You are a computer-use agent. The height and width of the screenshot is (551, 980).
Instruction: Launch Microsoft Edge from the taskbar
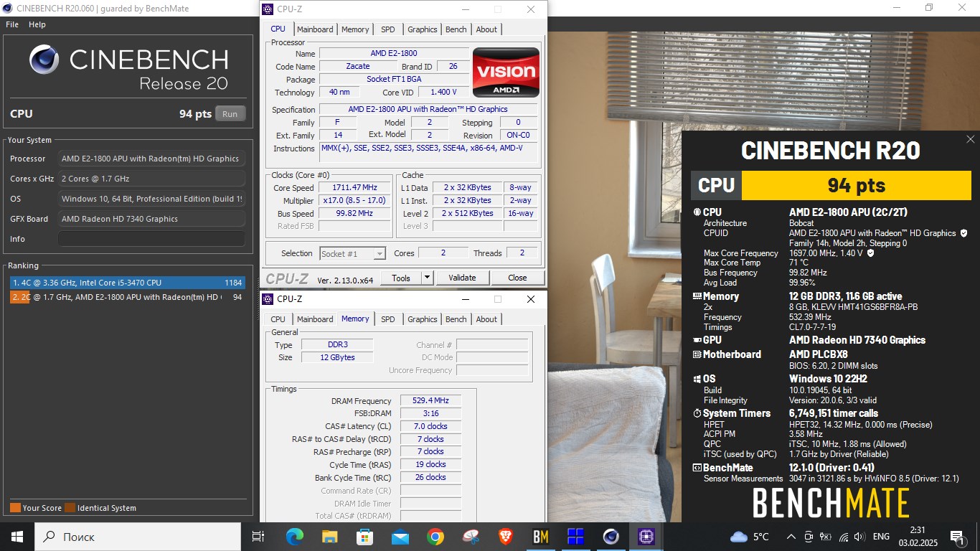coord(295,537)
